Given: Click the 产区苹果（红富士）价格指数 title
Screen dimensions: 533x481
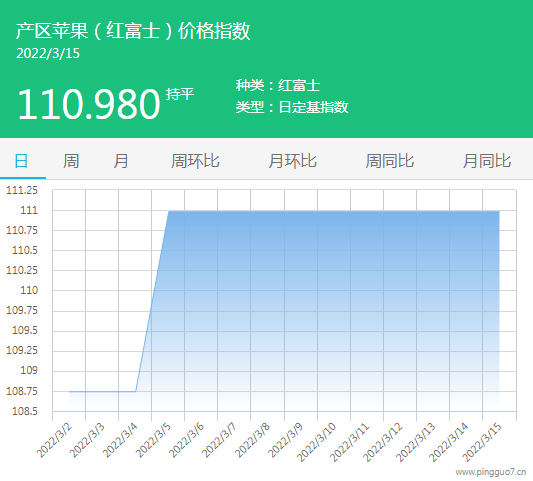Looking at the screenshot, I should point(133,31).
